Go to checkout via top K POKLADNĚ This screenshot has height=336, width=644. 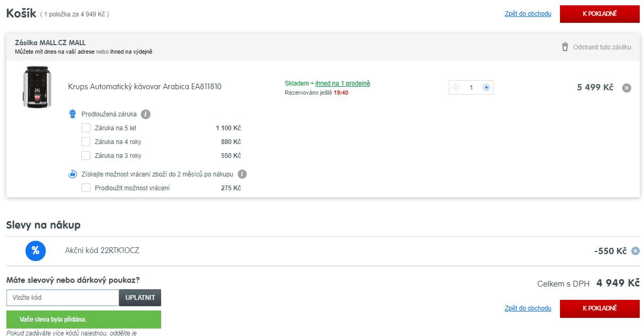(x=599, y=14)
